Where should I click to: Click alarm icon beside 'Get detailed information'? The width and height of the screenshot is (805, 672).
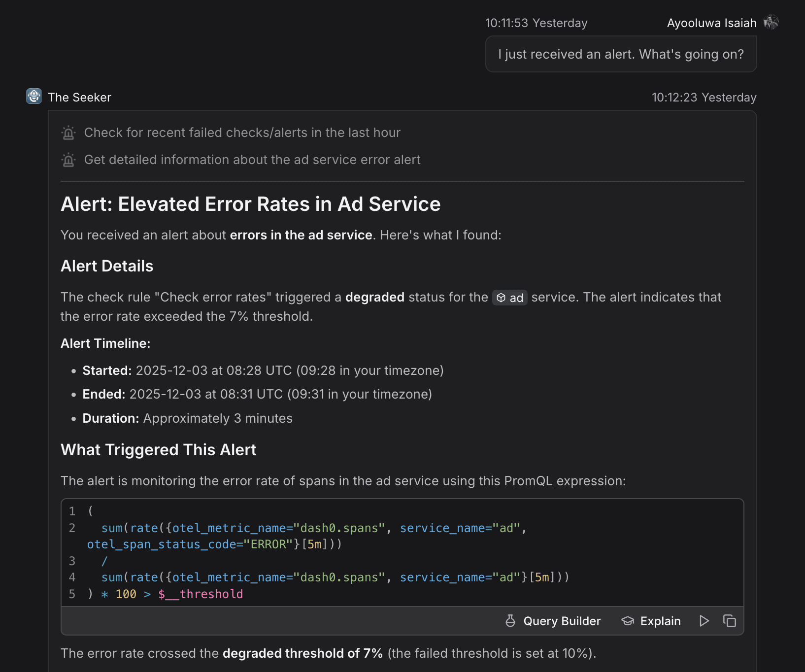point(68,160)
